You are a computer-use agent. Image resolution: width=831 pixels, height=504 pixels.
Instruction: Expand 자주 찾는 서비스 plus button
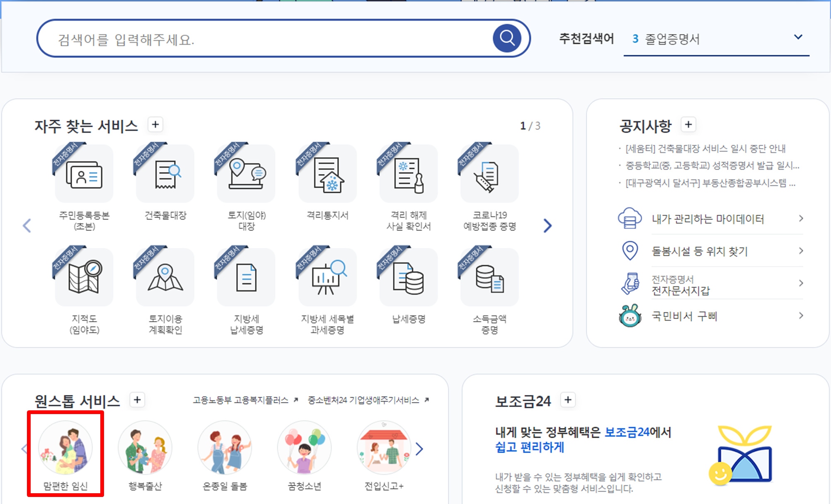[x=155, y=125]
